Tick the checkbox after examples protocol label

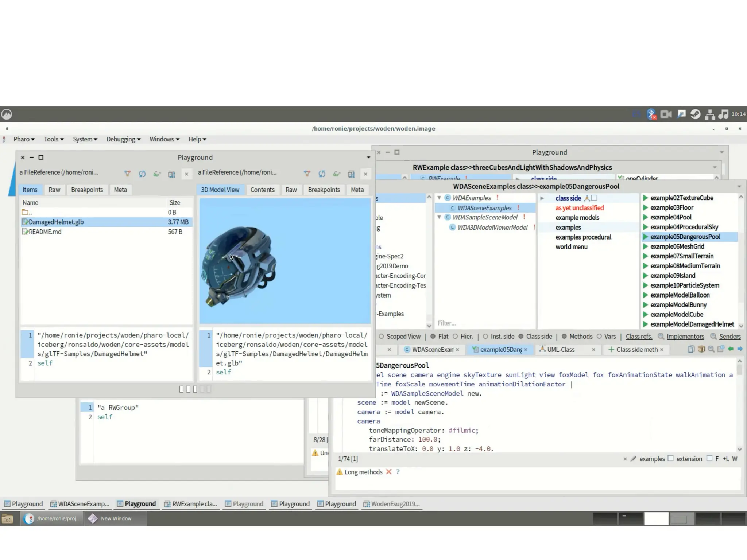pos(670,458)
